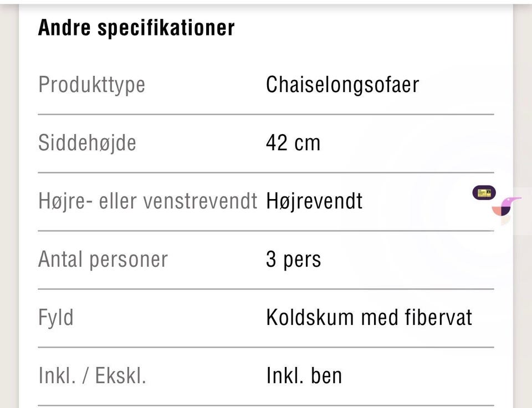532x408 pixels.
Task: Click the "Fyld" label
Action: 56,318
